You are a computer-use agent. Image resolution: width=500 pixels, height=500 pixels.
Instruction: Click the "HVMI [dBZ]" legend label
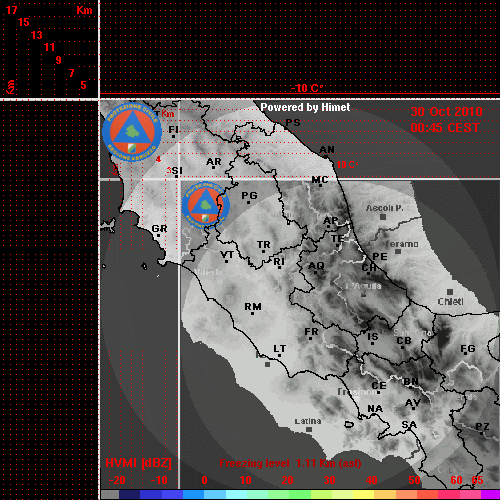click(138, 463)
